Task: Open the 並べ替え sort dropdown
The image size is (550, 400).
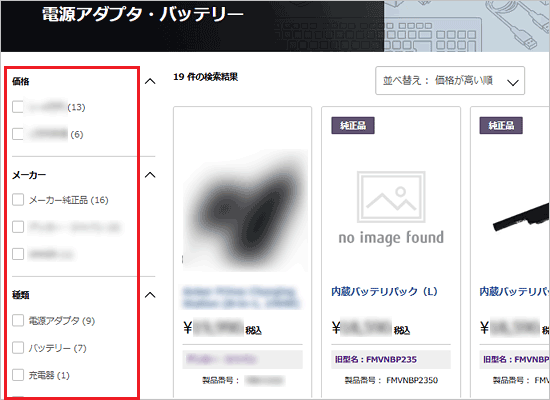Action: [450, 81]
